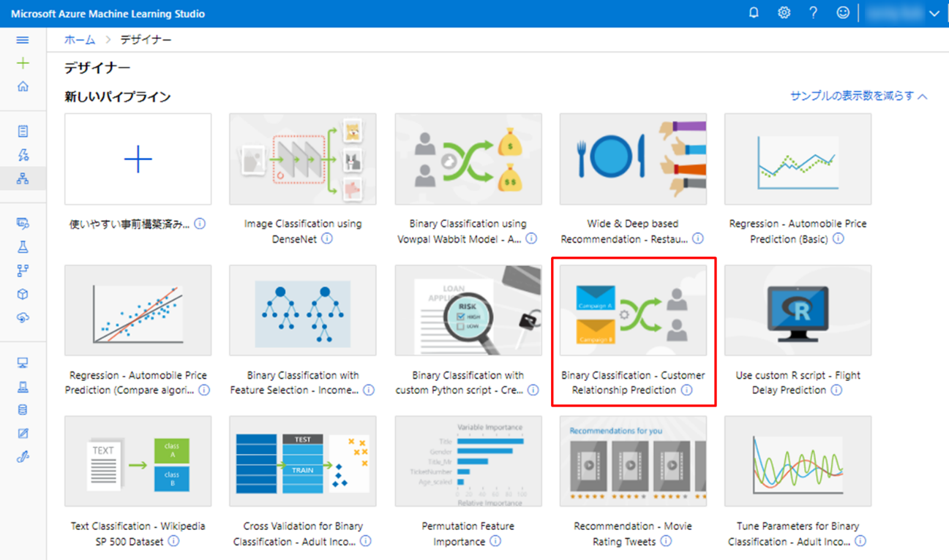Viewport: 949px width, 560px height.
Task: Open Image Classification using DenseNet sample
Action: point(303,159)
